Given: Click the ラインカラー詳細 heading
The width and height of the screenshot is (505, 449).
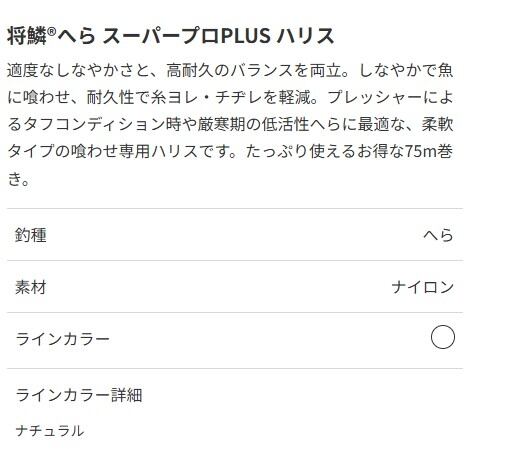Looking at the screenshot, I should click(79, 395).
